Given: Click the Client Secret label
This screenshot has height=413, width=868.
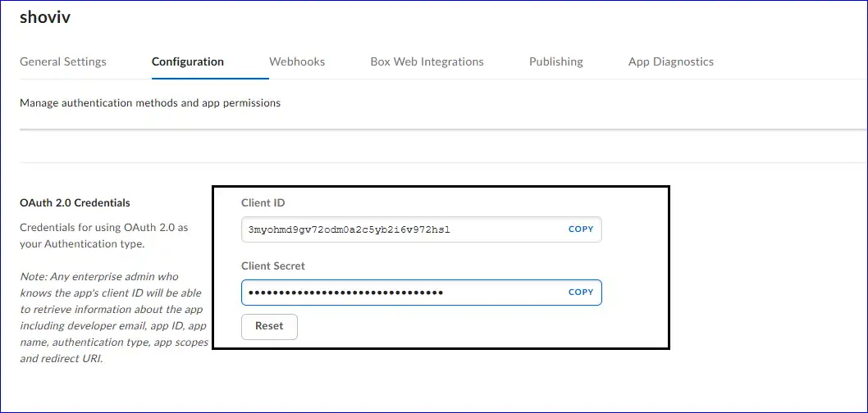Looking at the screenshot, I should [273, 265].
